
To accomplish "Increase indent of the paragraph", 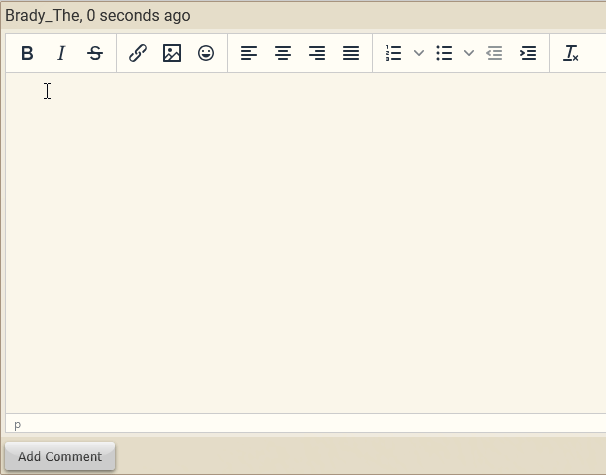I will 528,54.
